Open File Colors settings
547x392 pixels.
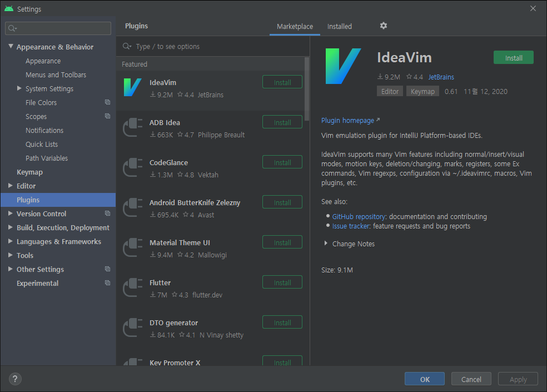pos(41,102)
